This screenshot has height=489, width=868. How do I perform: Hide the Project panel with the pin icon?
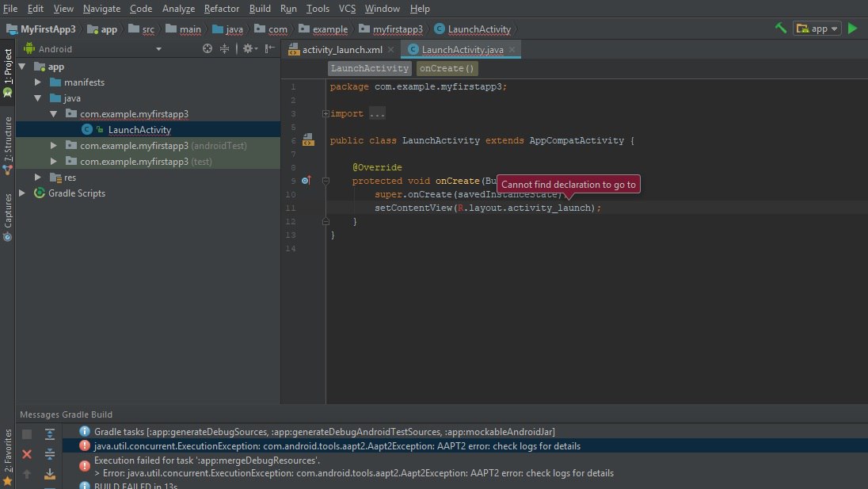(x=269, y=48)
